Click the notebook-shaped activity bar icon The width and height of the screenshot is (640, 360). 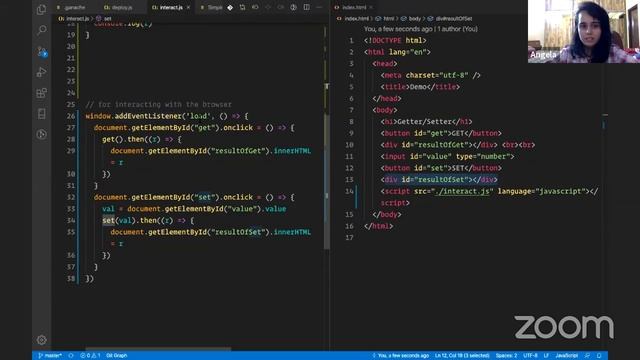tap(42, 113)
